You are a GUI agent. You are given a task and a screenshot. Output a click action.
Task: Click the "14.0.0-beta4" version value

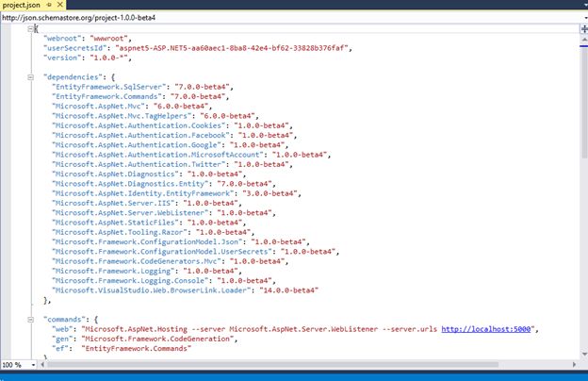pyautogui.click(x=288, y=290)
